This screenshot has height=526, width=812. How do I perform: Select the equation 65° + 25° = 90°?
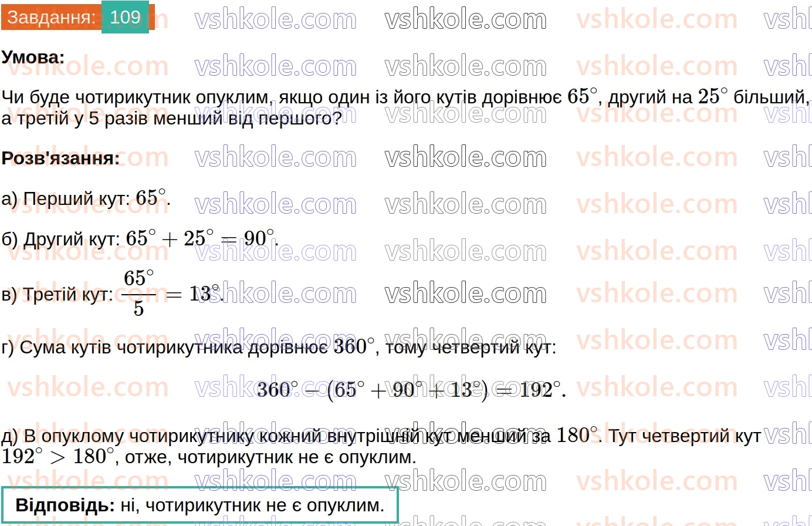tap(200, 239)
